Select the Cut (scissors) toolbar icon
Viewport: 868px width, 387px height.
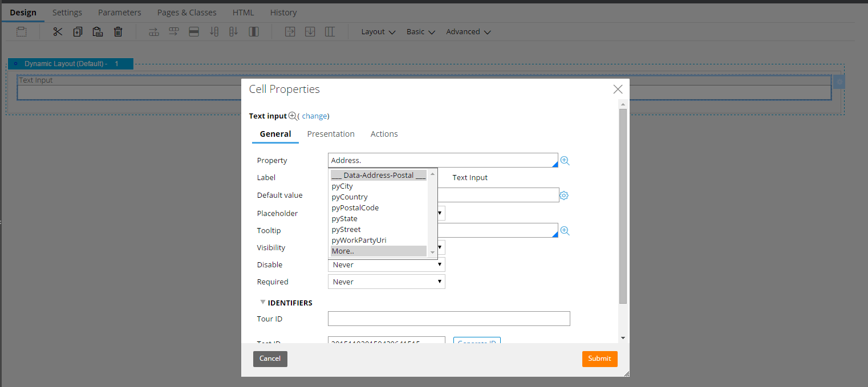point(57,31)
